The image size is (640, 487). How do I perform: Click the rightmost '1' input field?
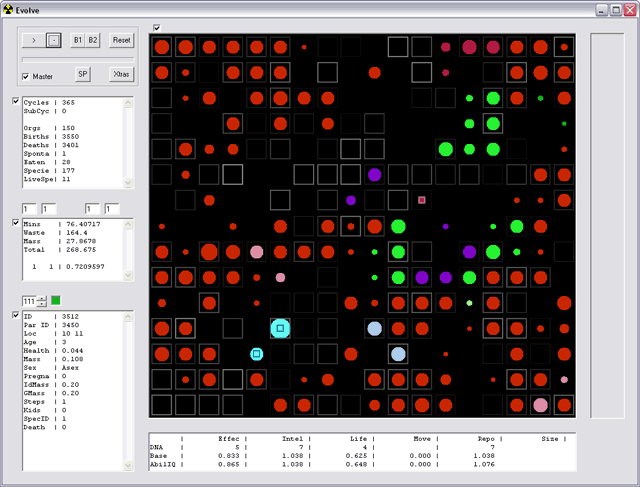click(x=112, y=209)
